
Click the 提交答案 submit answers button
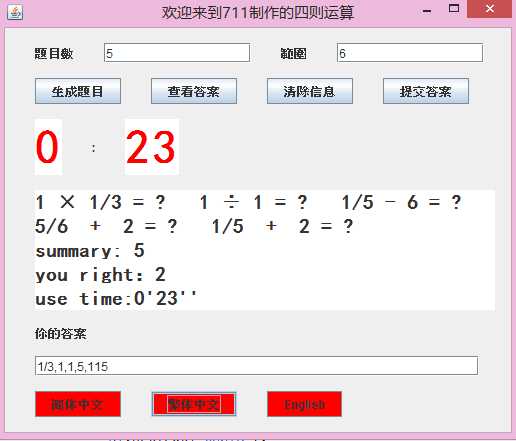[426, 91]
